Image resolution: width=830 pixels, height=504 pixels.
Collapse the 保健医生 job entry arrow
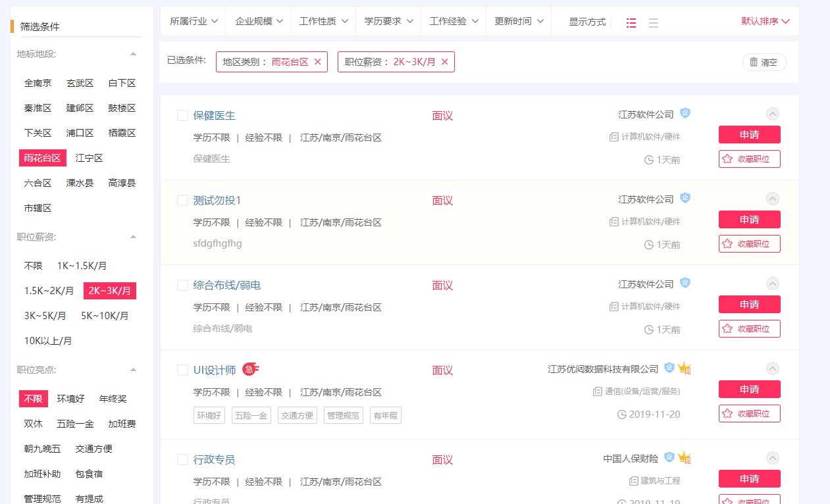(x=773, y=114)
